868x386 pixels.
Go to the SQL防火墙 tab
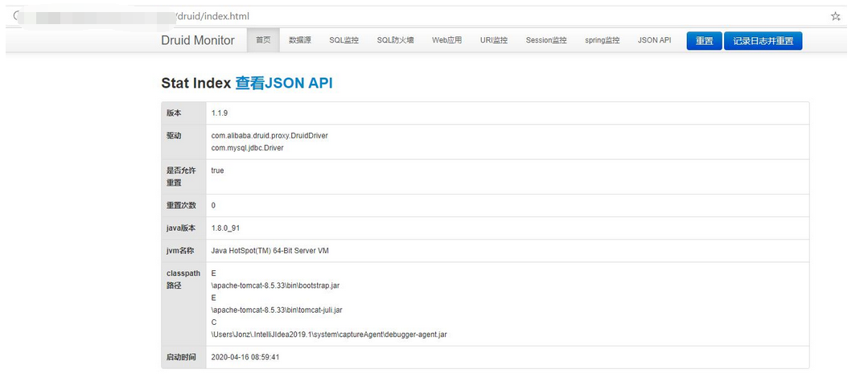[395, 40]
